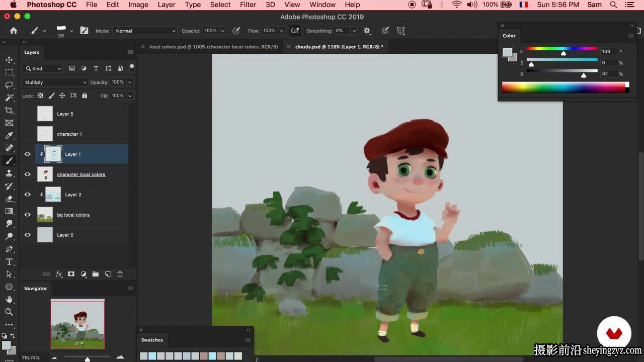Open smoothing options gear icon

tap(367, 31)
